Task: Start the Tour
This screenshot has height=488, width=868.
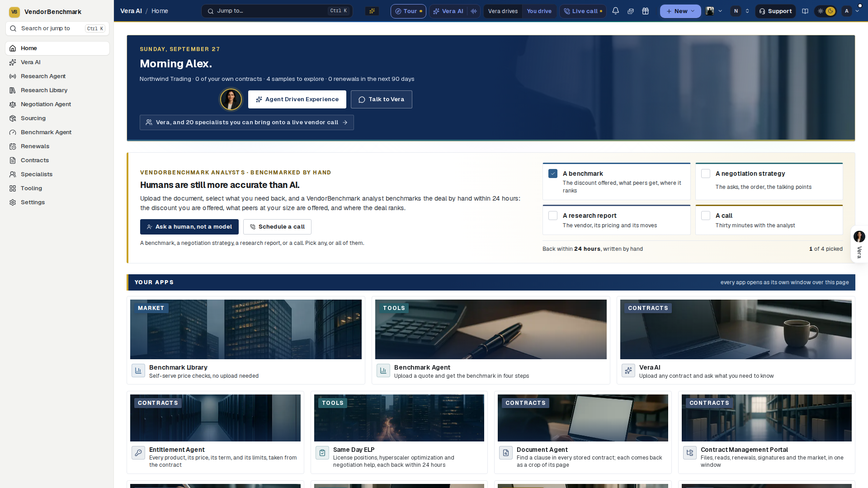Action: (408, 11)
